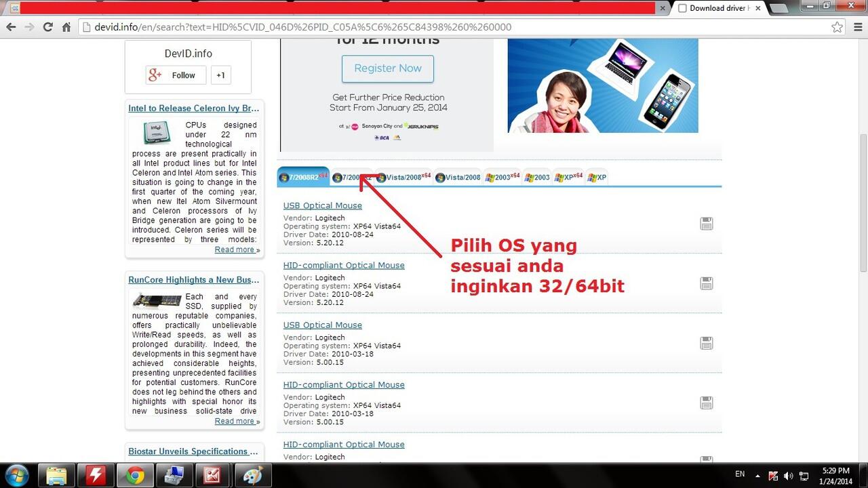Screen dimensions: 868x488
Task: Open the network status tray icon
Action: pos(804,474)
